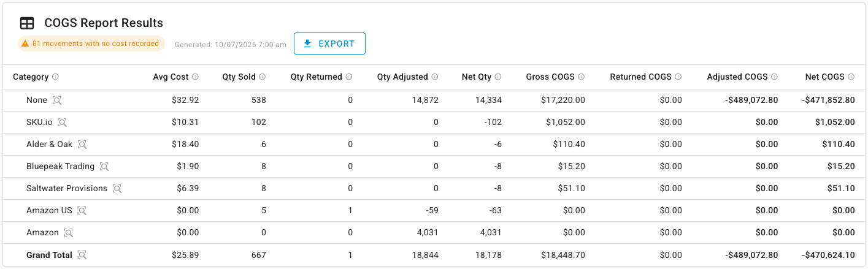The height and width of the screenshot is (269, 868).
Task: Click the Qty Adjusted column header
Action: pos(402,77)
